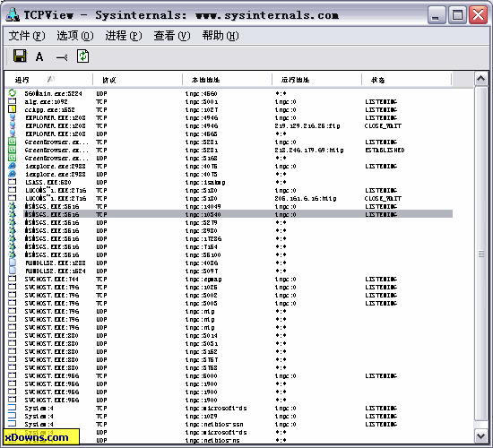Click the show unconnected endpoints arrow icon
Image resolution: width=493 pixels, height=448 pixels.
[62, 57]
